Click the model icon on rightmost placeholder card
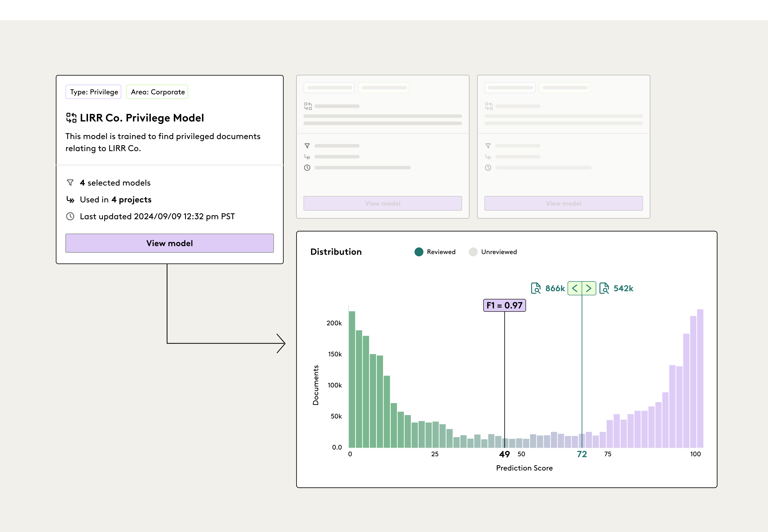Viewport: 768px width, 532px height. [489, 106]
